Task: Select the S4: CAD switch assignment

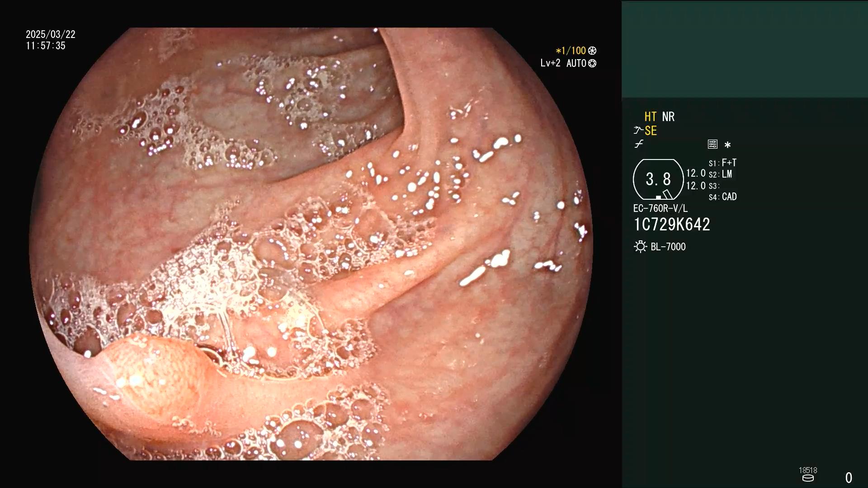Action: pyautogui.click(x=722, y=197)
